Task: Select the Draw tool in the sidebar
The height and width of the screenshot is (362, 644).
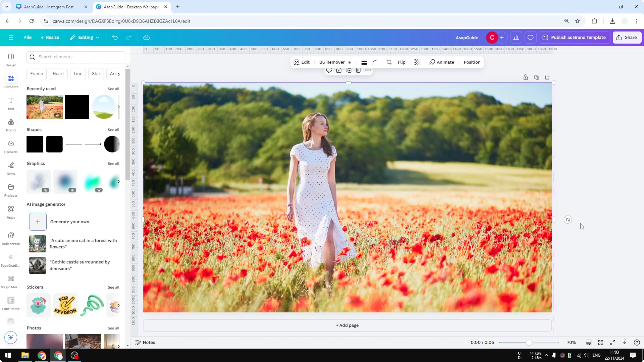Action: 10,168
